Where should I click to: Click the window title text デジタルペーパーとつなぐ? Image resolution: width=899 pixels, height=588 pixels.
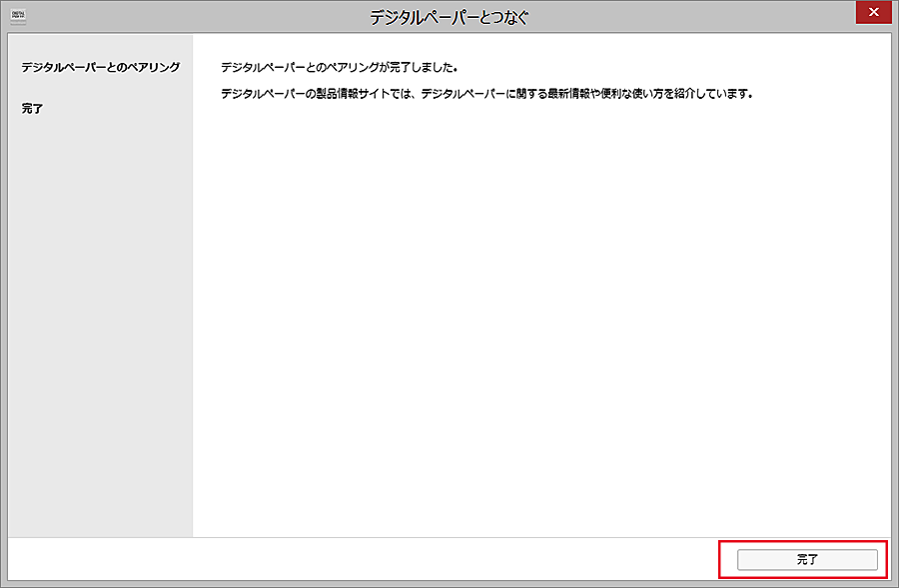[x=449, y=17]
